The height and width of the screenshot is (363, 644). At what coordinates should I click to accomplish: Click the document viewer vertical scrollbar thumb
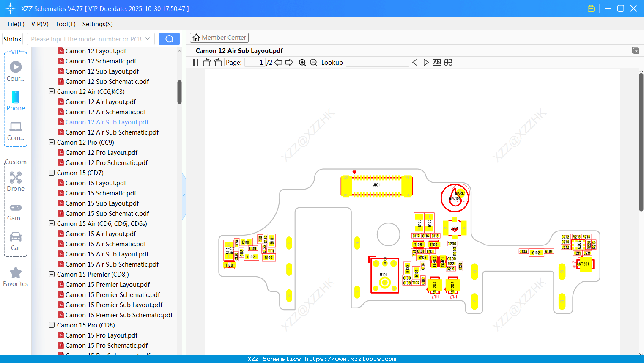(x=641, y=142)
